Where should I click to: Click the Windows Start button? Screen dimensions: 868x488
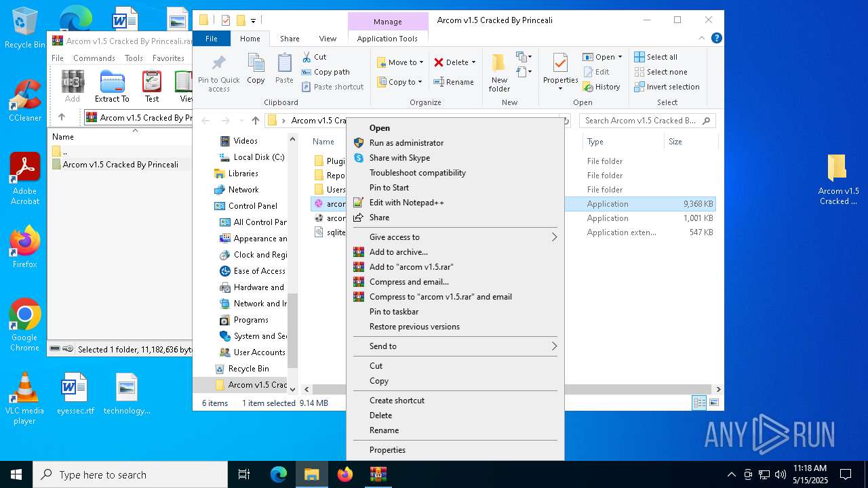click(16, 474)
